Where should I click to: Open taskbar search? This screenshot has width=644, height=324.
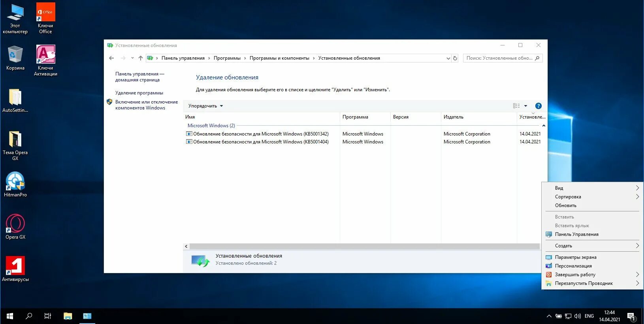29,316
